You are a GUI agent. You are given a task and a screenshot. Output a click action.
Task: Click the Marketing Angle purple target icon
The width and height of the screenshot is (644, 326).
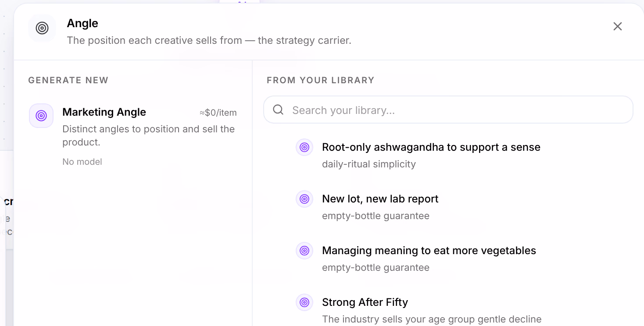[41, 116]
